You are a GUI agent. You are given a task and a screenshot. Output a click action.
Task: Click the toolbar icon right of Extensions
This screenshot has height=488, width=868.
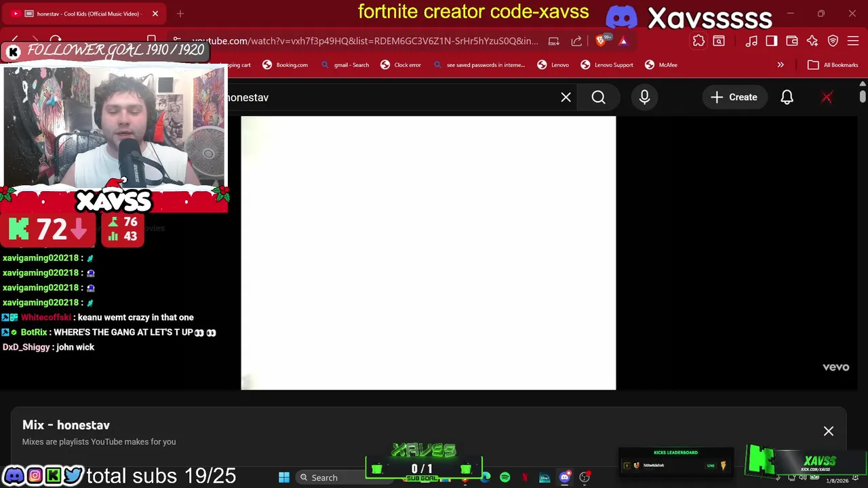[x=719, y=41]
